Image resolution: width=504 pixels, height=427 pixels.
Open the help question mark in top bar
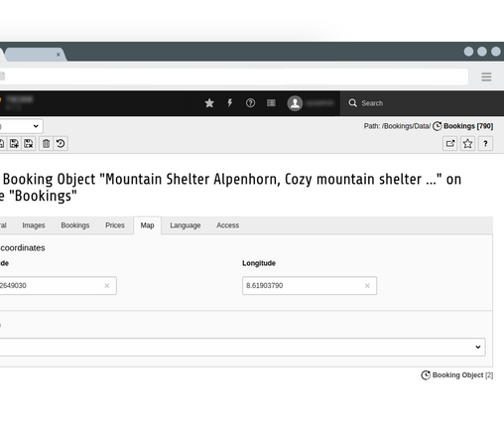[250, 103]
